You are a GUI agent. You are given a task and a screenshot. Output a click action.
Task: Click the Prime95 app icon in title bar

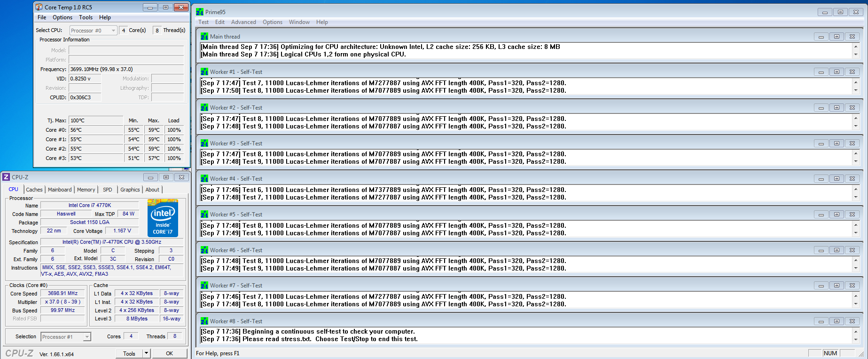tap(200, 12)
